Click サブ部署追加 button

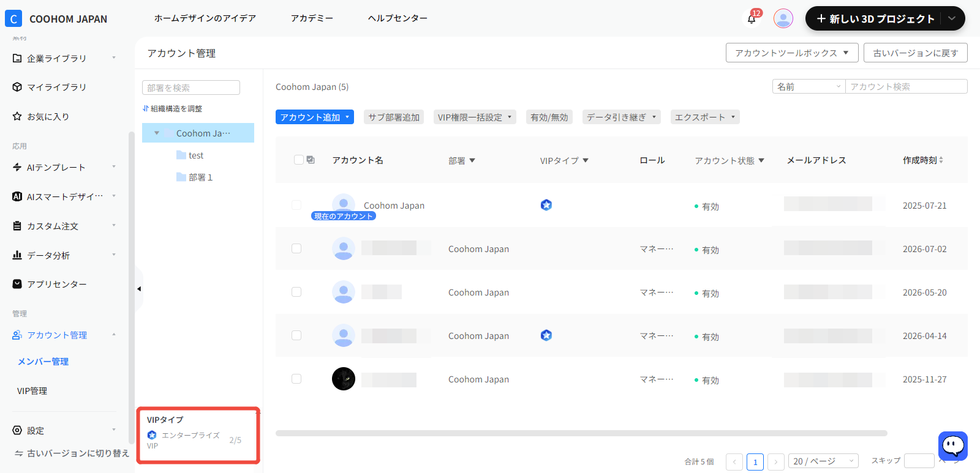(x=394, y=117)
